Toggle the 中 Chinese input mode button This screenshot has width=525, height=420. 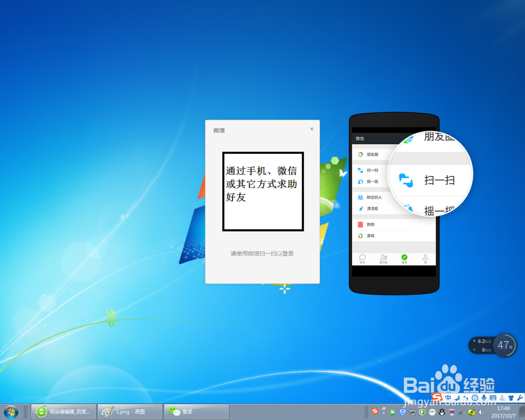448,397
